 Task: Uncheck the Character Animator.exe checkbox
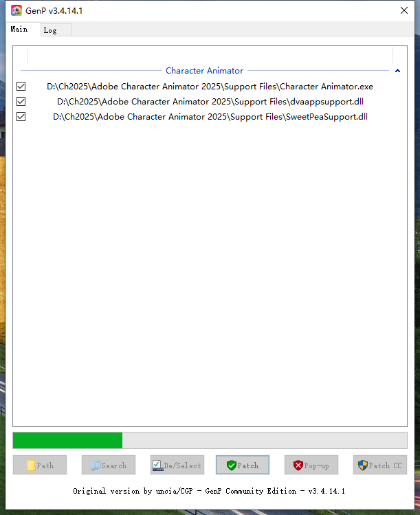point(21,87)
